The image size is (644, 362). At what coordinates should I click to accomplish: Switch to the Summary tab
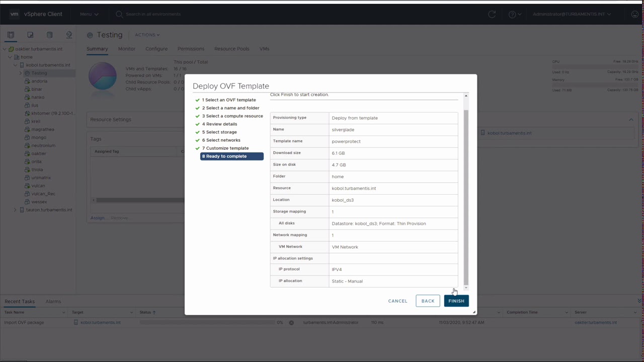97,49
